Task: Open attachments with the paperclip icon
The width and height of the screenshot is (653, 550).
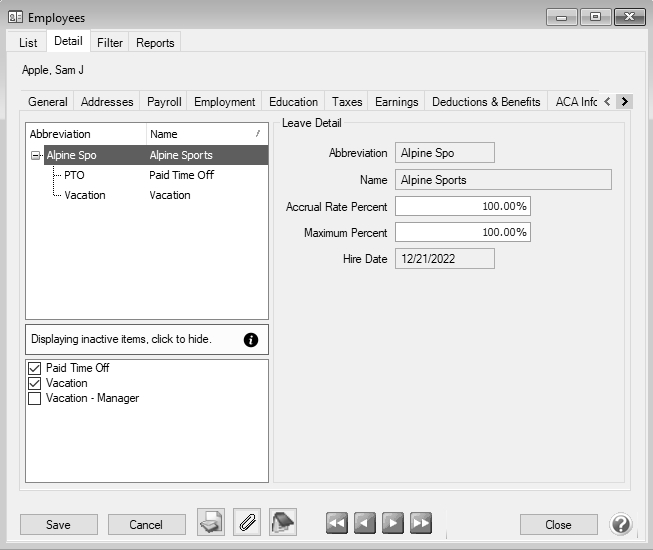Action: (247, 523)
